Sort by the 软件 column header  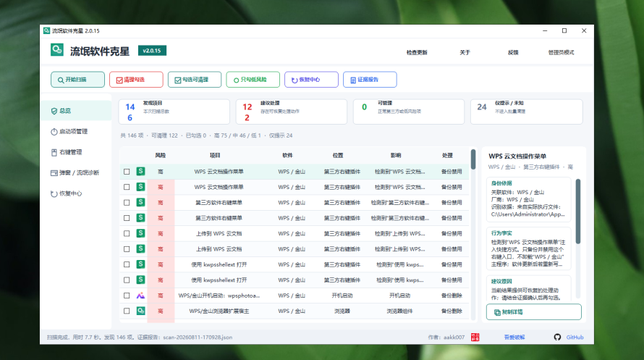(x=287, y=155)
